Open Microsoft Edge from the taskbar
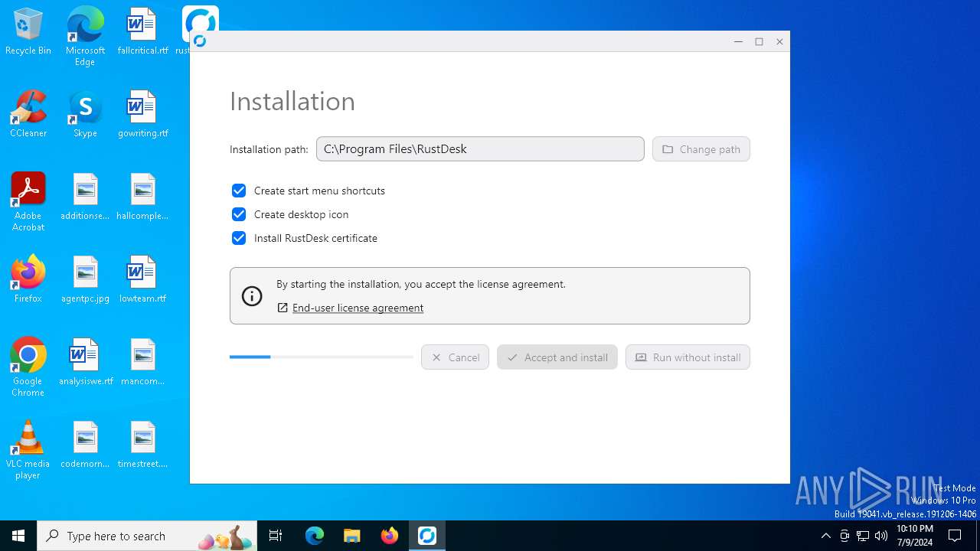Screen dimensions: 980x551 315,536
